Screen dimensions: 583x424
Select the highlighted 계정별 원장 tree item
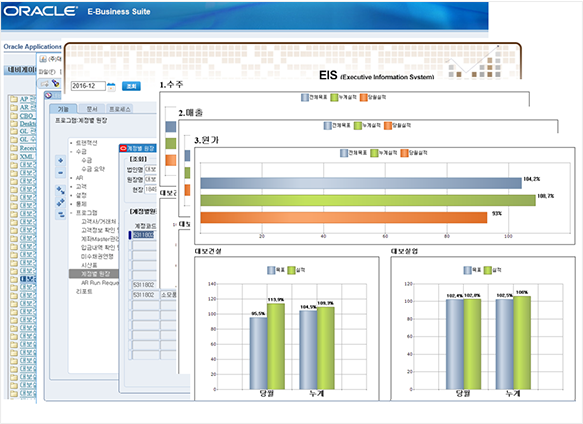94,274
